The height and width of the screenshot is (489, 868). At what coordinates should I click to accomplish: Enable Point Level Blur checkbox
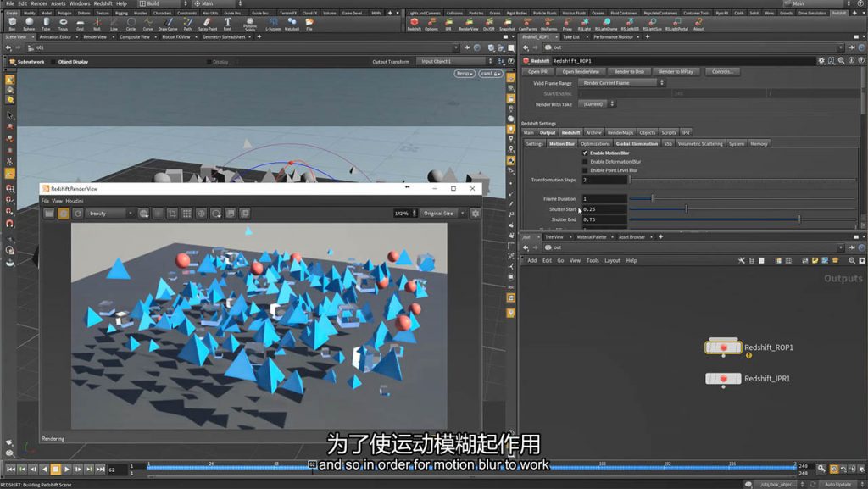click(x=585, y=170)
